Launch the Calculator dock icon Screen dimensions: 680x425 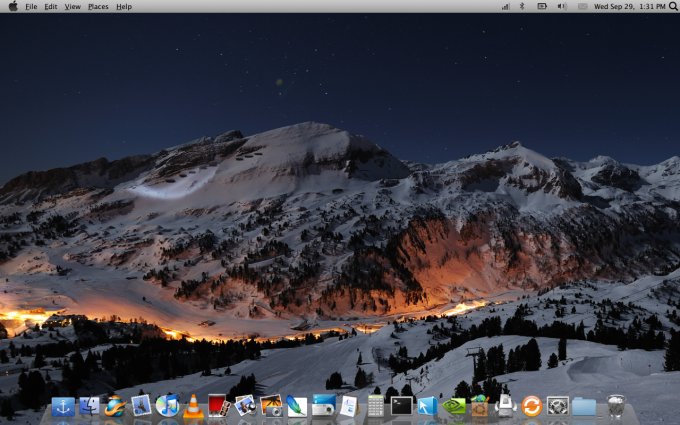pyautogui.click(x=375, y=406)
